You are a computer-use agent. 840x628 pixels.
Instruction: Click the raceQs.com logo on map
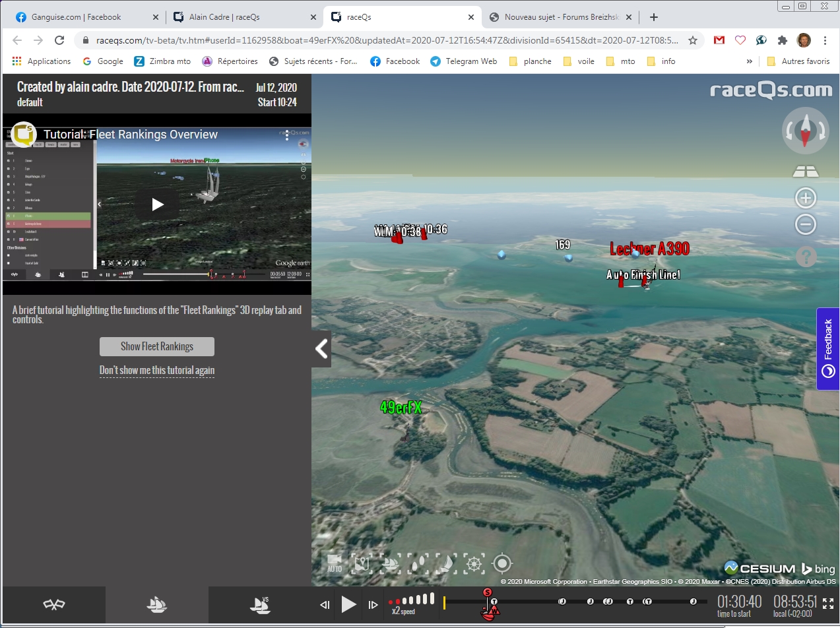pyautogui.click(x=771, y=90)
